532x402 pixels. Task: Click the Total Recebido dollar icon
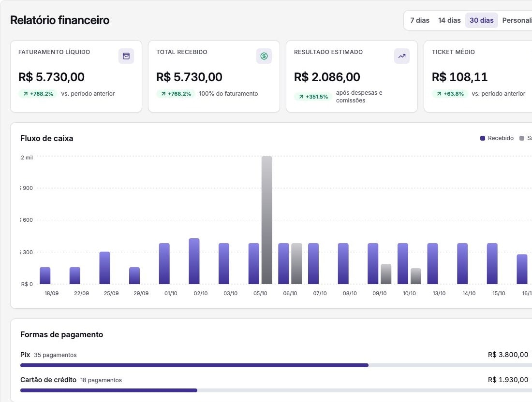click(264, 56)
